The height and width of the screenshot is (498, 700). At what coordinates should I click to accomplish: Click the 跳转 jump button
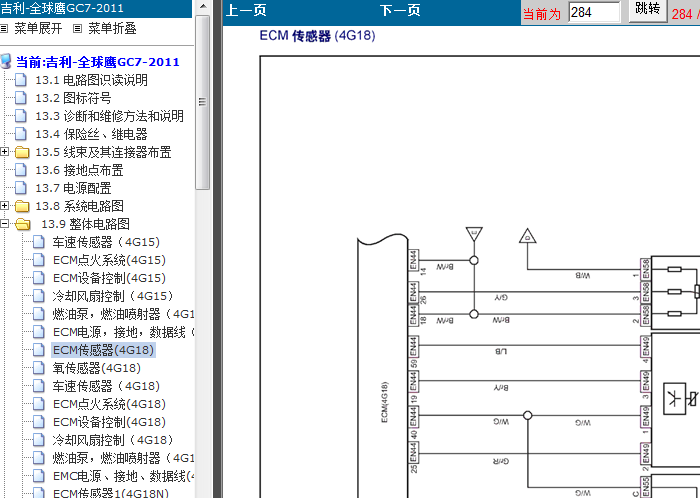point(647,10)
